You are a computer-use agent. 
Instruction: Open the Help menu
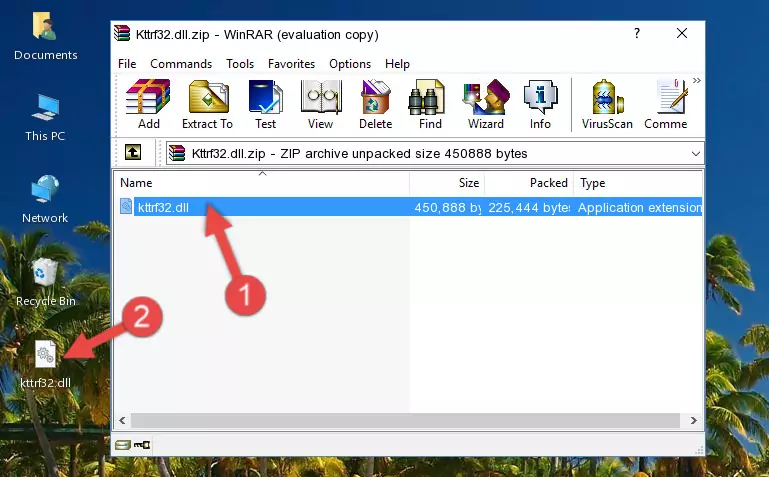tap(397, 64)
